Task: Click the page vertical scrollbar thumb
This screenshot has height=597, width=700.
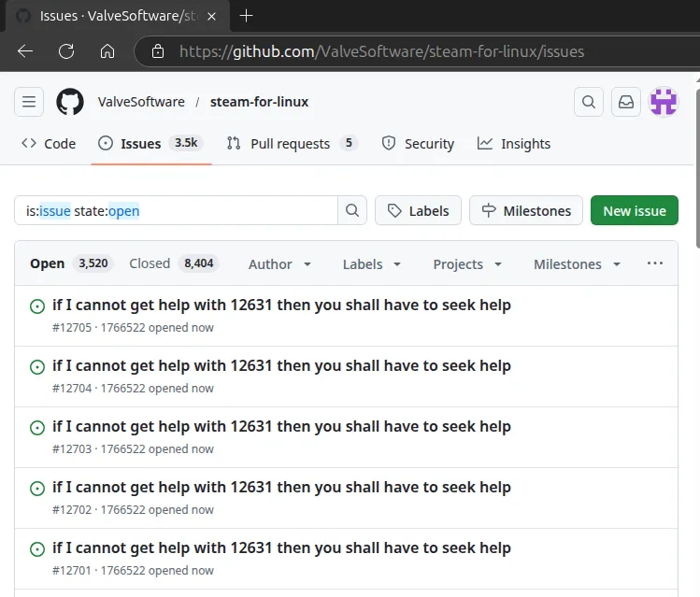Action: (698, 168)
